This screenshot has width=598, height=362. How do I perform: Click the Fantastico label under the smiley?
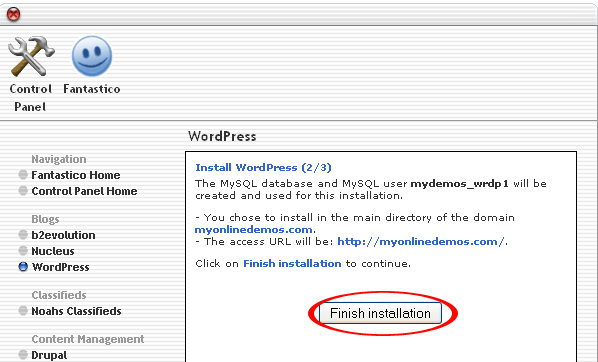[x=92, y=89]
